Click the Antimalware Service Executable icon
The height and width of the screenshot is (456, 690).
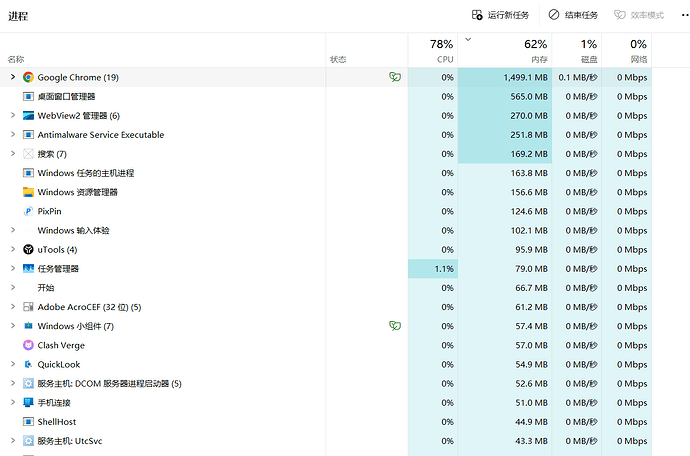pyautogui.click(x=28, y=135)
